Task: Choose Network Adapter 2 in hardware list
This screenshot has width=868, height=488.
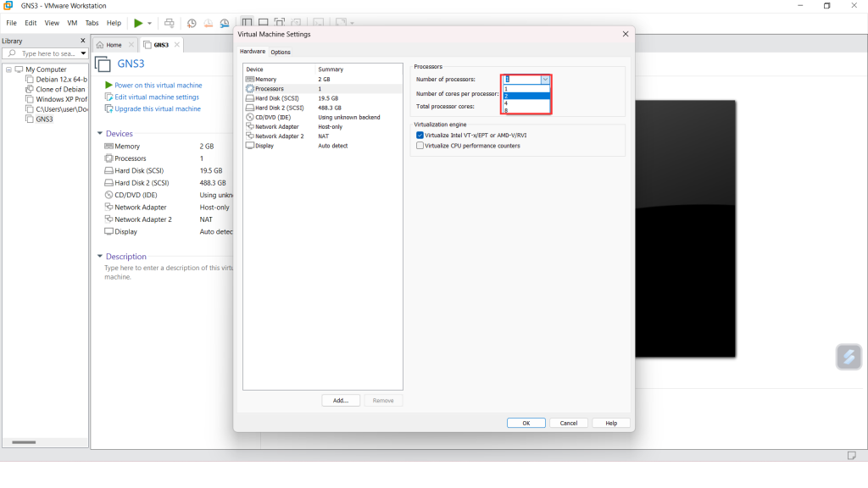Action: click(278, 136)
